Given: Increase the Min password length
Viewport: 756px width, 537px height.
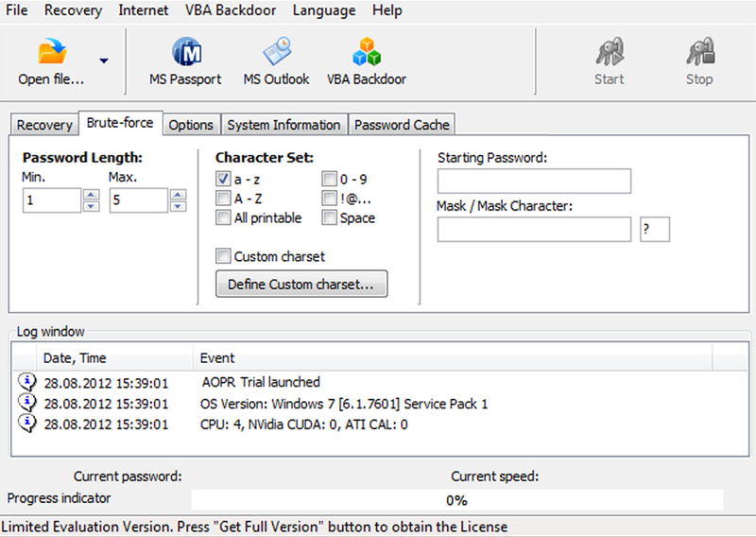Looking at the screenshot, I should (91, 194).
